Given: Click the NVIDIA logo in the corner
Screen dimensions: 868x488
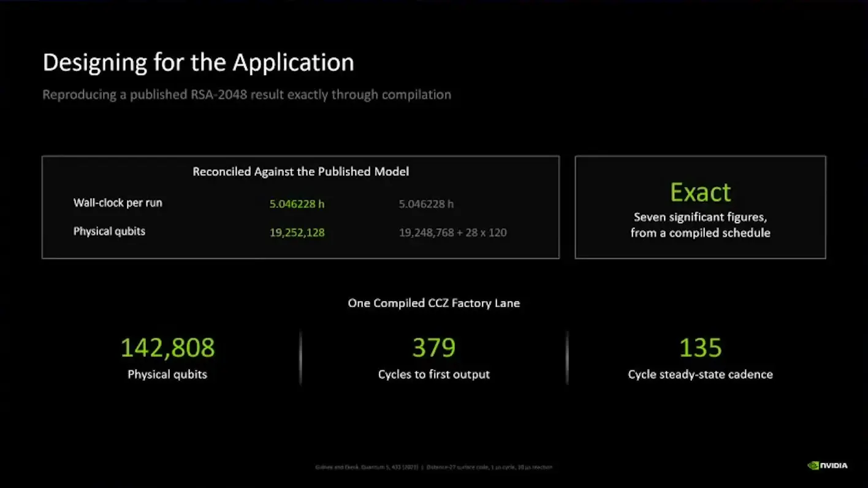Looking at the screenshot, I should [828, 465].
